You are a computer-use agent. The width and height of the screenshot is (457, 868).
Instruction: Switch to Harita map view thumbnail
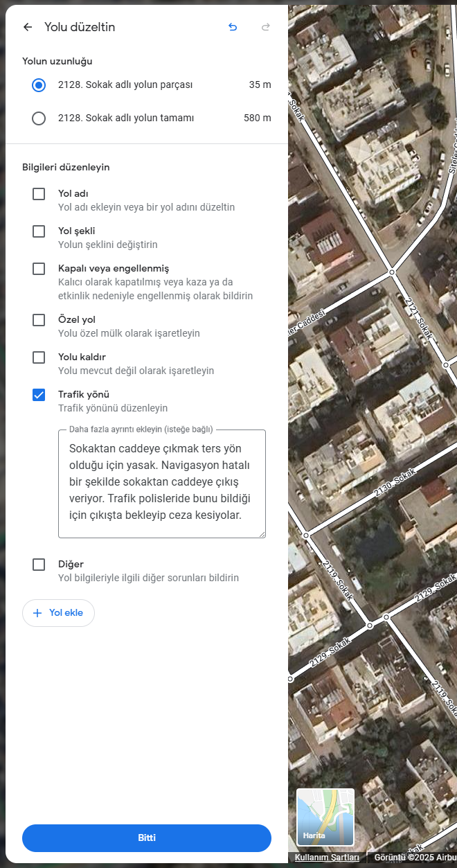point(325,817)
